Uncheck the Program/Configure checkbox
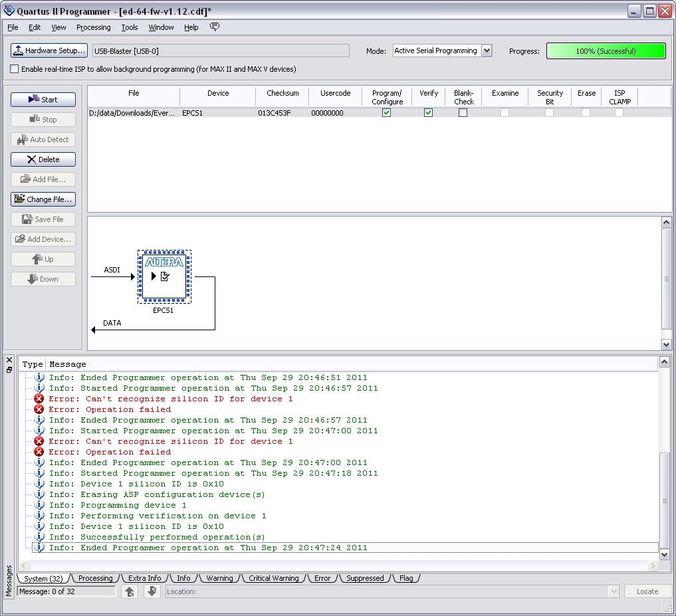The image size is (676, 616). click(x=387, y=113)
